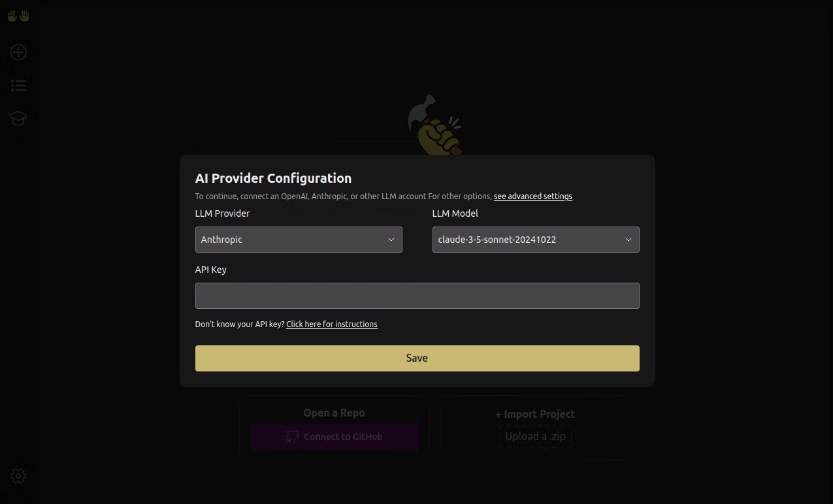
Task: Click the "Upload a .zip" button
Action: [x=535, y=437]
